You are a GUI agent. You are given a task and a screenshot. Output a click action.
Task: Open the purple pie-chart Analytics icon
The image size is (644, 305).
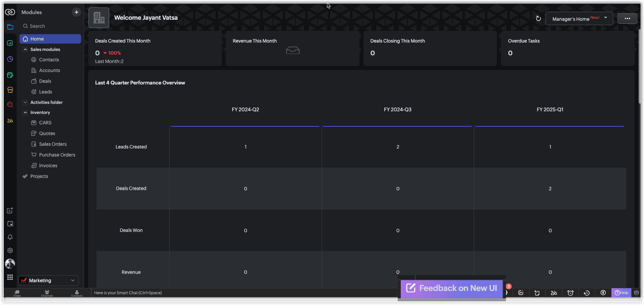tap(10, 59)
